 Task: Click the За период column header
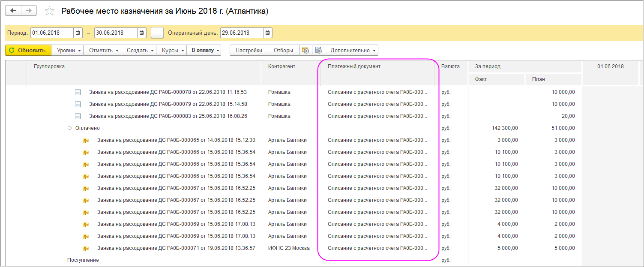click(x=525, y=66)
